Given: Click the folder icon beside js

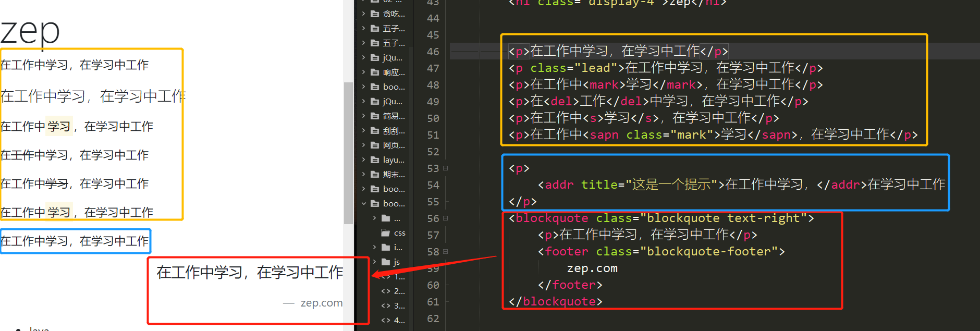Looking at the screenshot, I should click(x=386, y=262).
